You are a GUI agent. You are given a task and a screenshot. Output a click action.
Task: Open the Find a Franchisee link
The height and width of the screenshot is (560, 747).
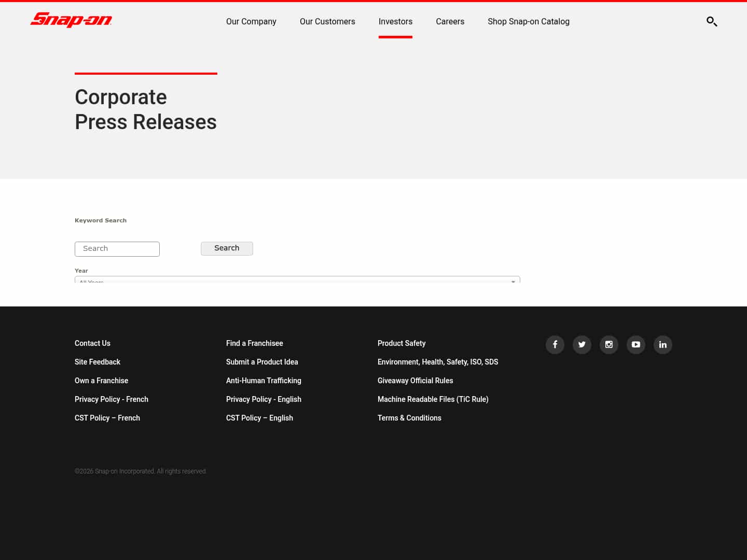[255, 343]
